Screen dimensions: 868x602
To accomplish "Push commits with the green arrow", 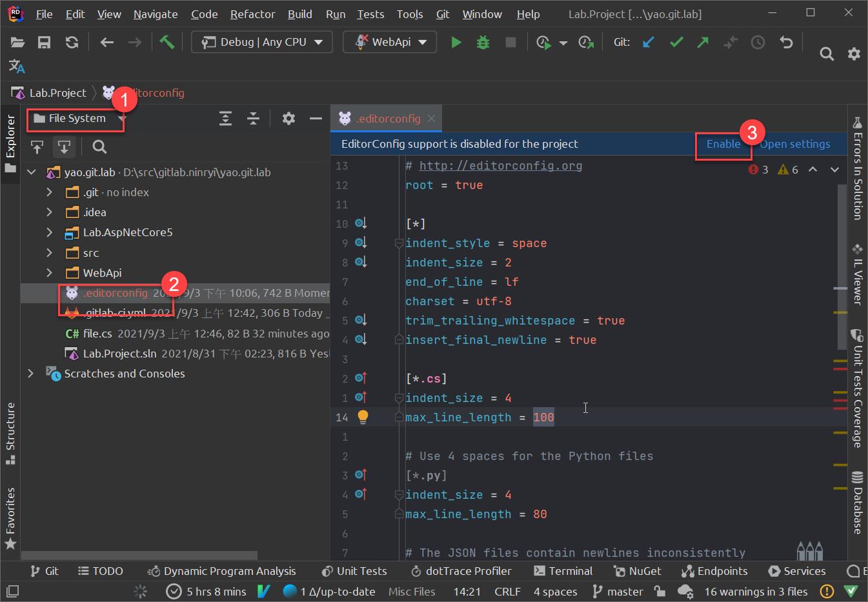I will coord(703,42).
